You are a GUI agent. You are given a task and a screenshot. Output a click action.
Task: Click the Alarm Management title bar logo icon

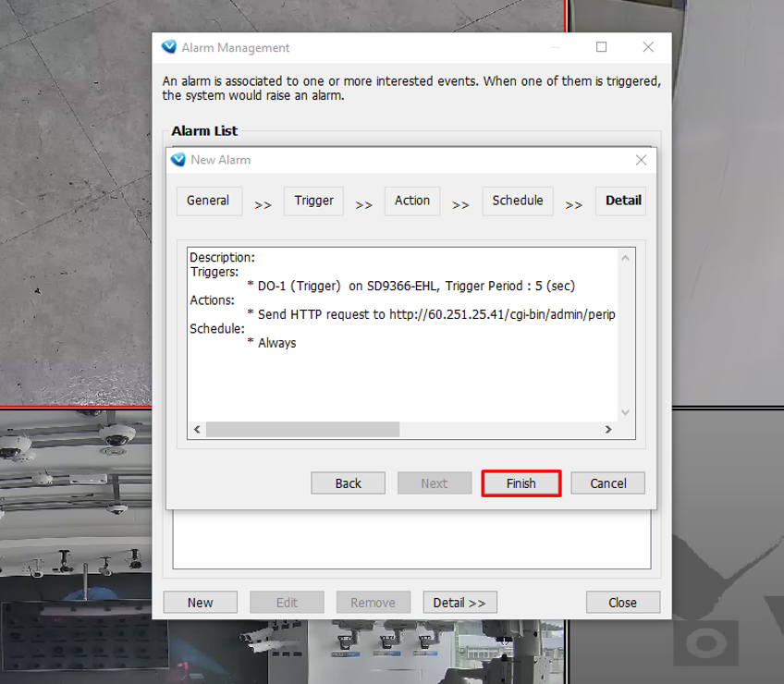pos(168,47)
